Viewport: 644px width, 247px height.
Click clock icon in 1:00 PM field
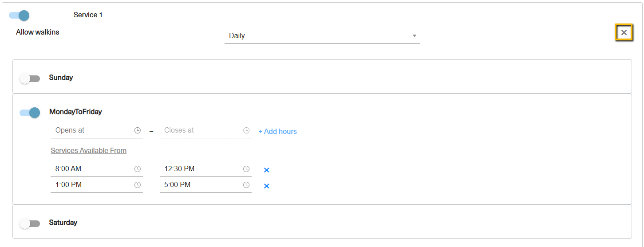click(138, 185)
